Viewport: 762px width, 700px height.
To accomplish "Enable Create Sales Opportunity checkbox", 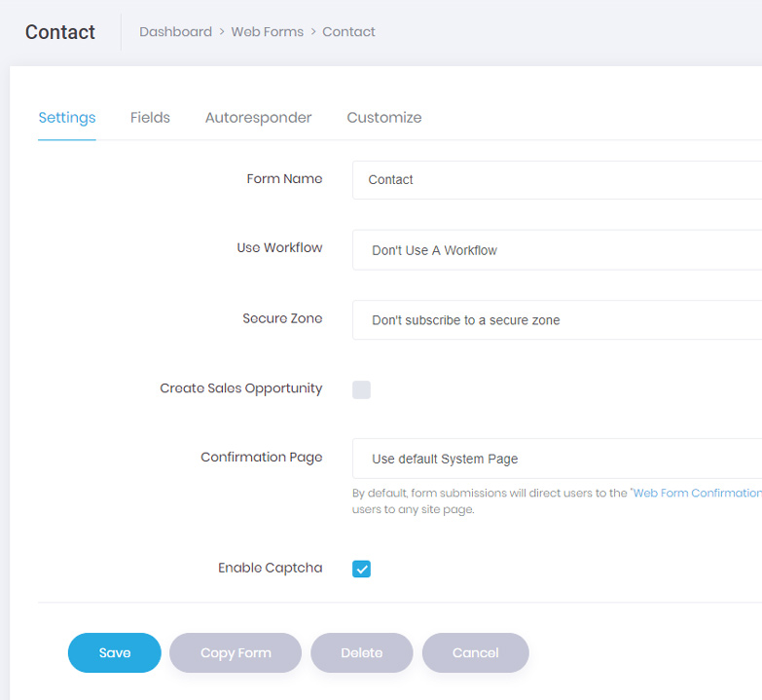I will click(361, 389).
